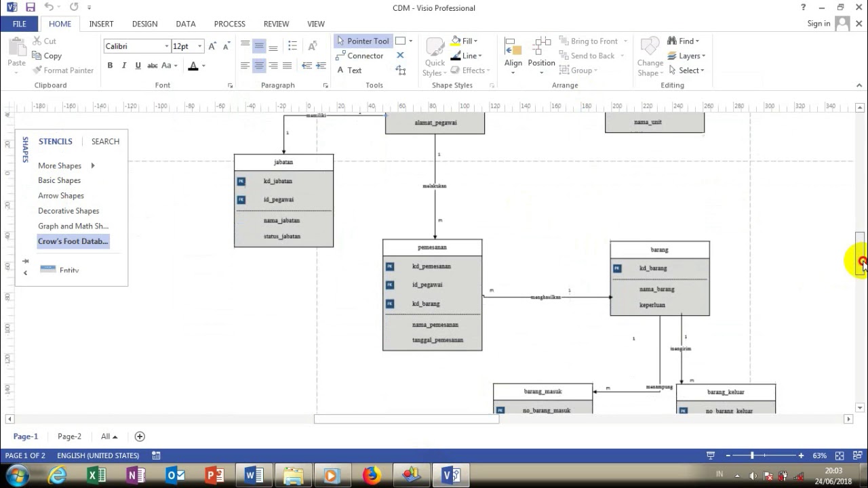Viewport: 868px width, 488px height.
Task: Open the SEARCH pane in Shapes
Action: (105, 142)
